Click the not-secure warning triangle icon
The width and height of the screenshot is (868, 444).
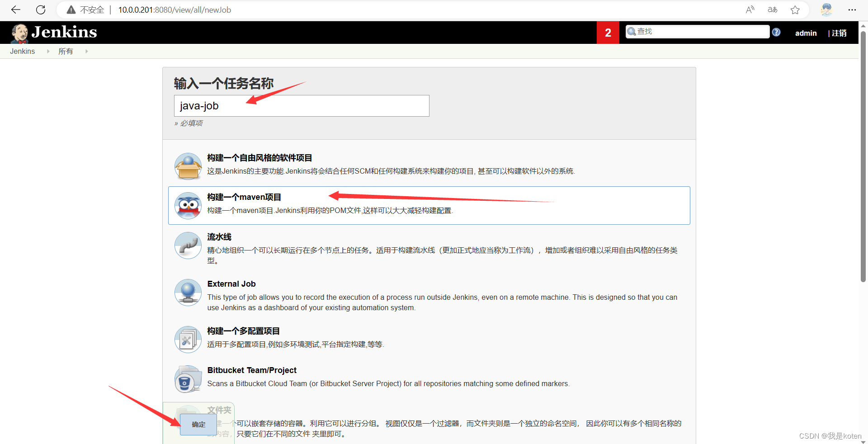[x=71, y=9]
